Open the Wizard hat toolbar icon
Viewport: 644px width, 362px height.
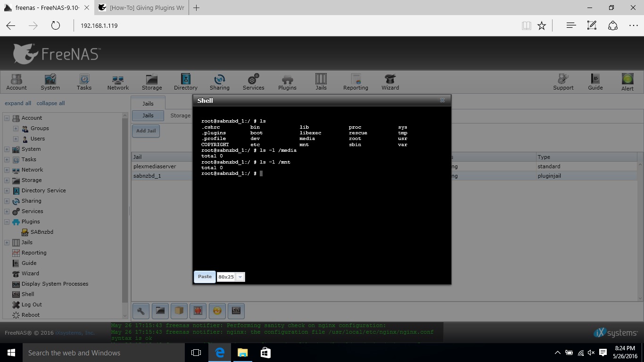coord(390,81)
